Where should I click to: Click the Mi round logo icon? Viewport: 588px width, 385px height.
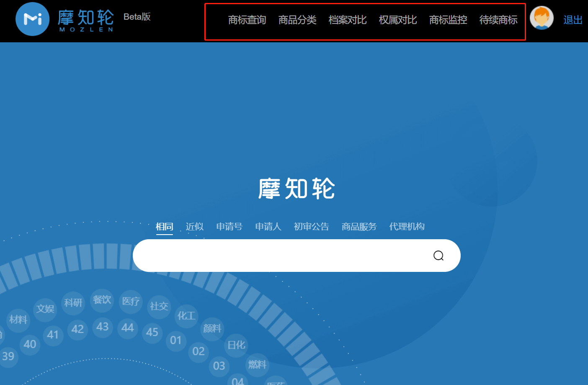33,19
